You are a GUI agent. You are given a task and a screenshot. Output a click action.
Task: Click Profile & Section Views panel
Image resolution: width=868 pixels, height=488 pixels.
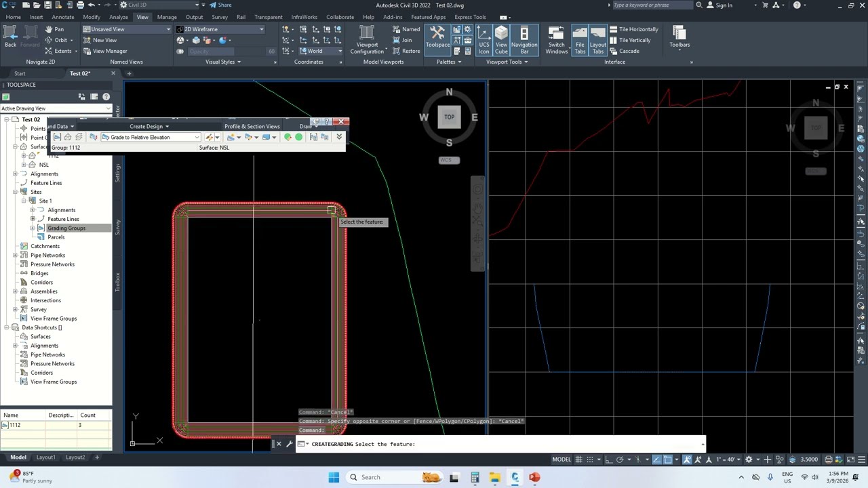coord(252,126)
